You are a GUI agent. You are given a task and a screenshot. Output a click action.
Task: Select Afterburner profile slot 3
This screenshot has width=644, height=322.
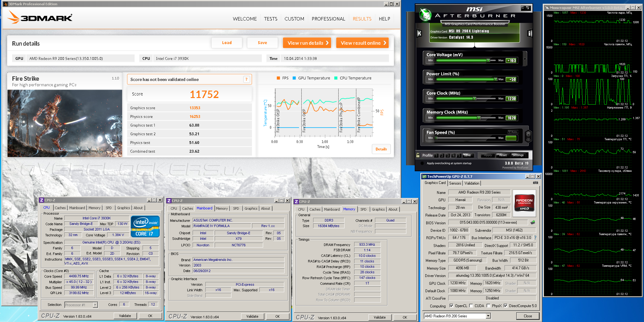(x=448, y=155)
